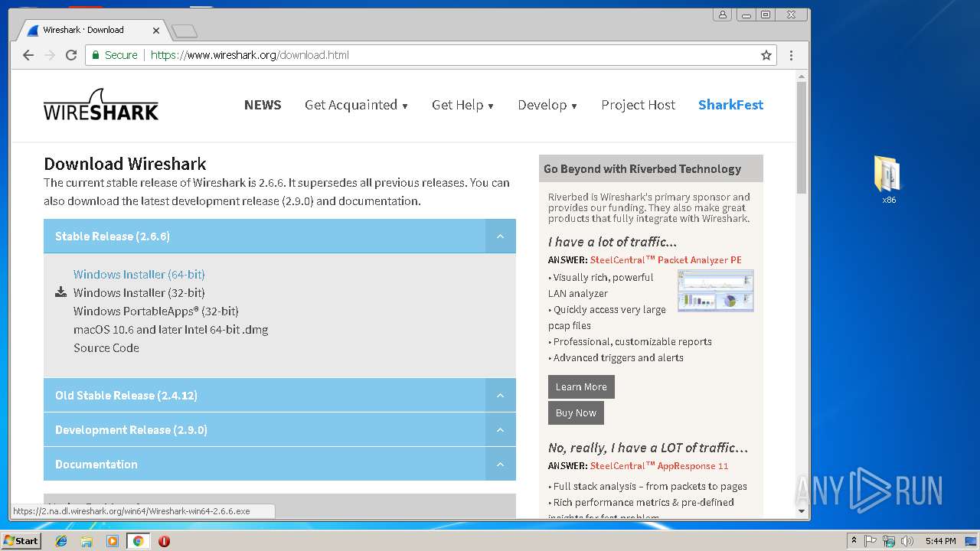Download Windows Installer (32-bit)

139,292
